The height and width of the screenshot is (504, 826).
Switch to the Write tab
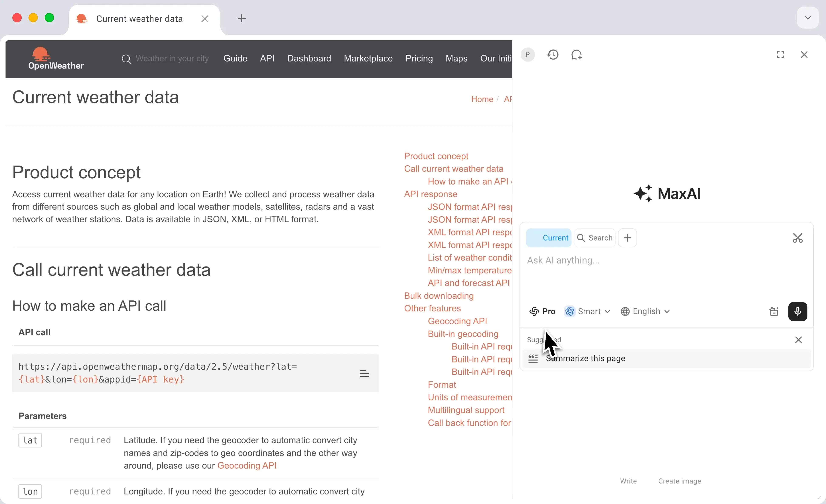pyautogui.click(x=628, y=481)
